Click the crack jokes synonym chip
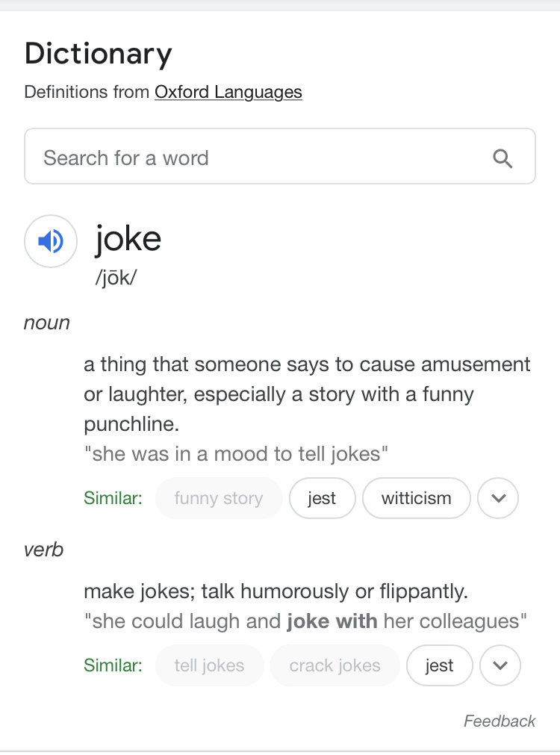 tap(335, 665)
